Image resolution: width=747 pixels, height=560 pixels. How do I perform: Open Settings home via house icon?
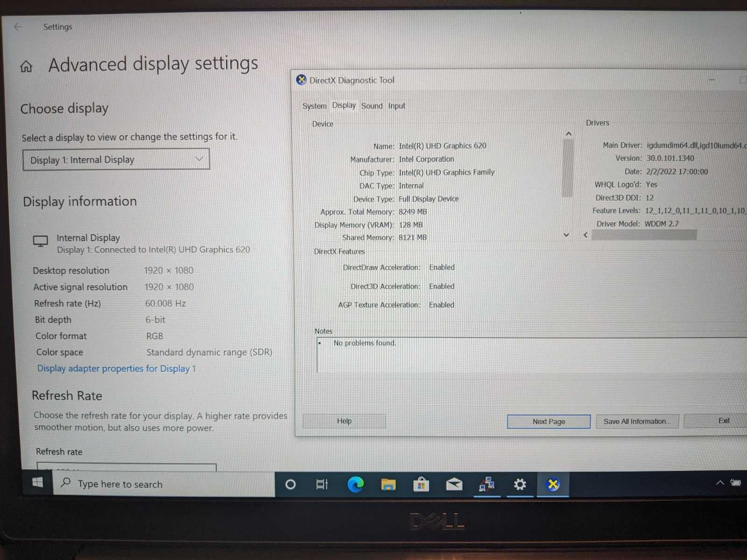26,67
